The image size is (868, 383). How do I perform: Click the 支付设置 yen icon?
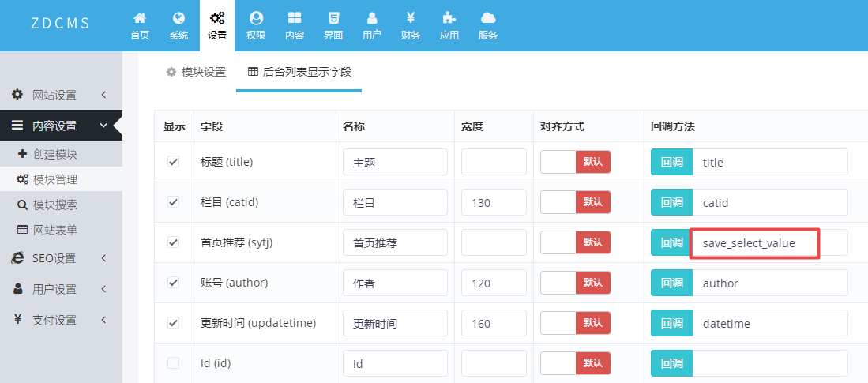coord(17,319)
